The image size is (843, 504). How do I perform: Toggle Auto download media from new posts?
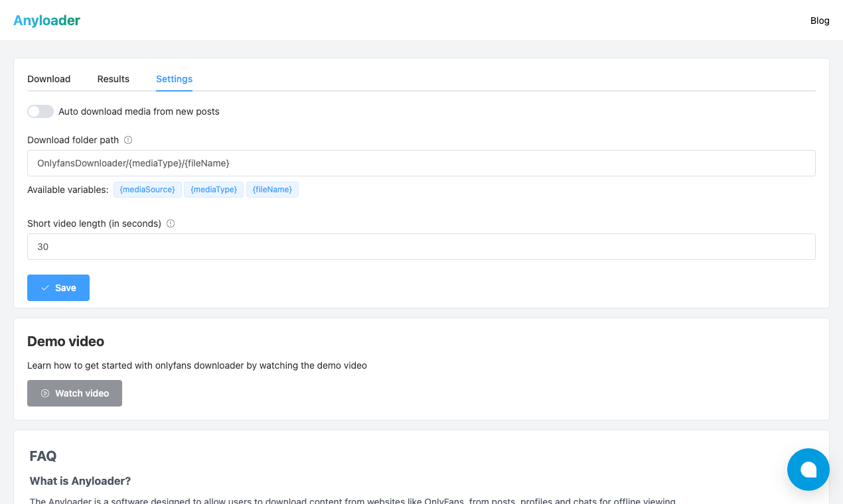(40, 111)
